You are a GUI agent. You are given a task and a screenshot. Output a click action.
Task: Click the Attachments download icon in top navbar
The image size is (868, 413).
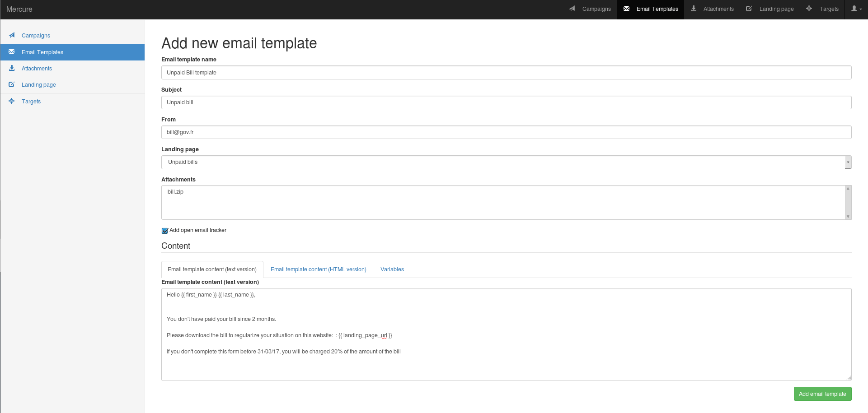(x=694, y=9)
